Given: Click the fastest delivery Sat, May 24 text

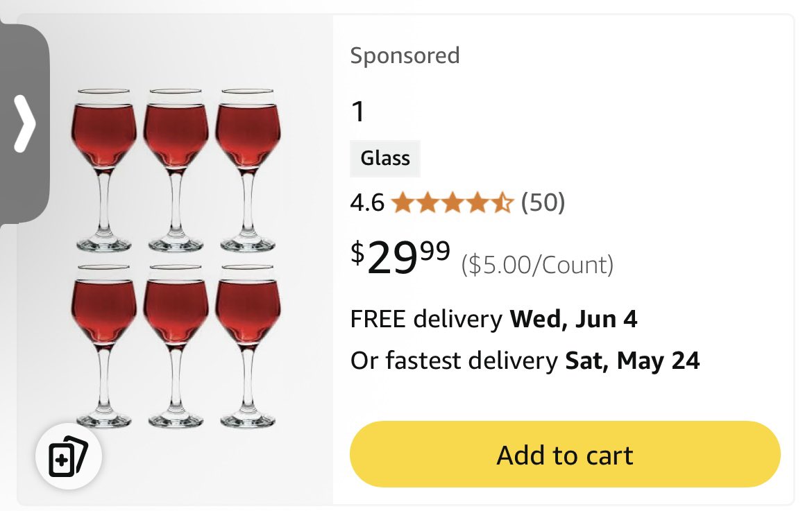Looking at the screenshot, I should tap(525, 361).
